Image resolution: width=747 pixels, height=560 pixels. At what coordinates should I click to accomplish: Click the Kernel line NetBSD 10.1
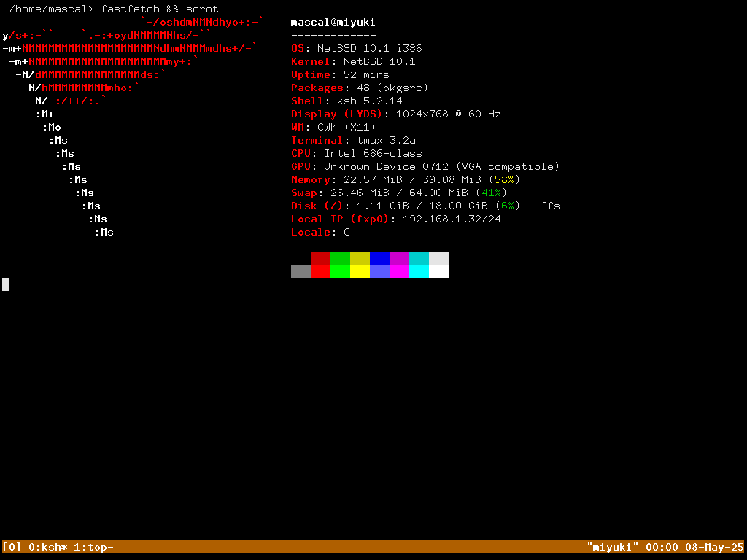353,61
